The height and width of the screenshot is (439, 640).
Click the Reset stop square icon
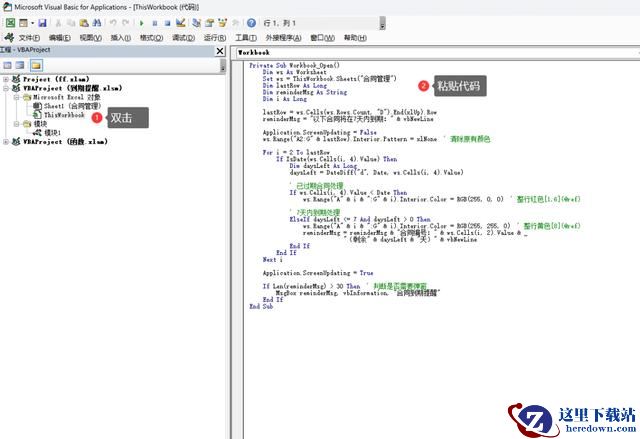click(x=167, y=23)
